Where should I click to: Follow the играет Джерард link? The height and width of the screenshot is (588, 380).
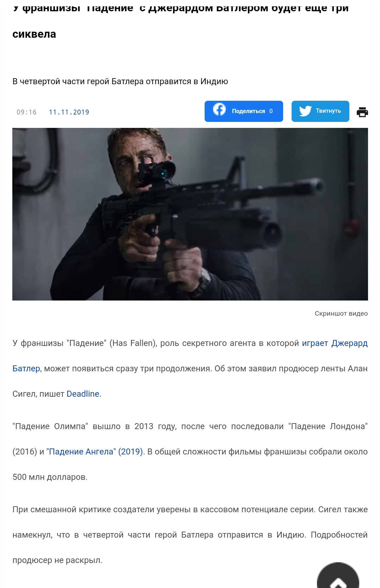(335, 343)
